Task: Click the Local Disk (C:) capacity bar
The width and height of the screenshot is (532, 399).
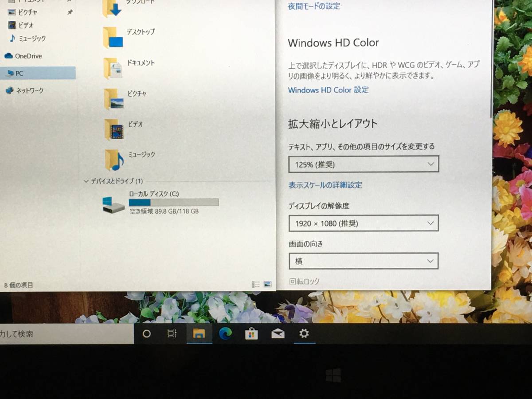Action: [x=173, y=202]
